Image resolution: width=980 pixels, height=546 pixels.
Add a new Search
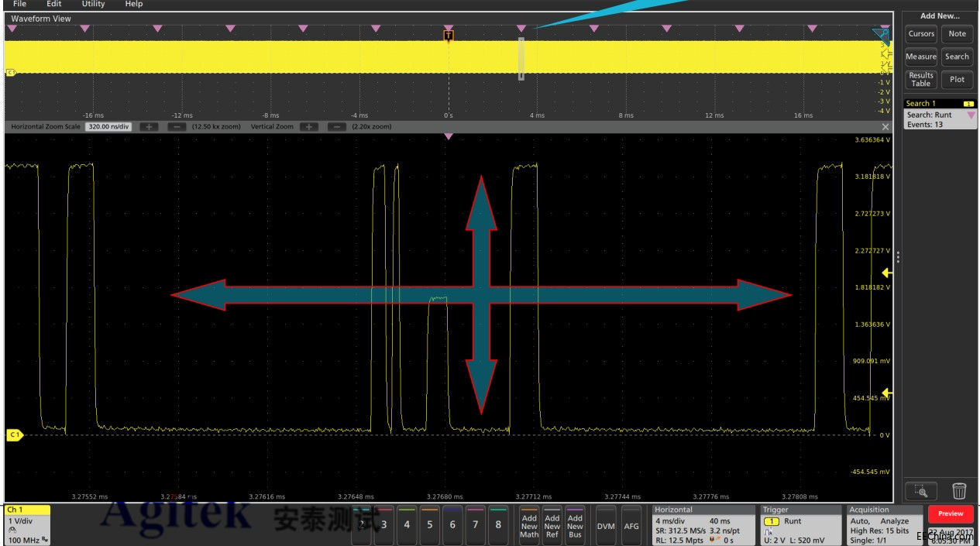[958, 57]
